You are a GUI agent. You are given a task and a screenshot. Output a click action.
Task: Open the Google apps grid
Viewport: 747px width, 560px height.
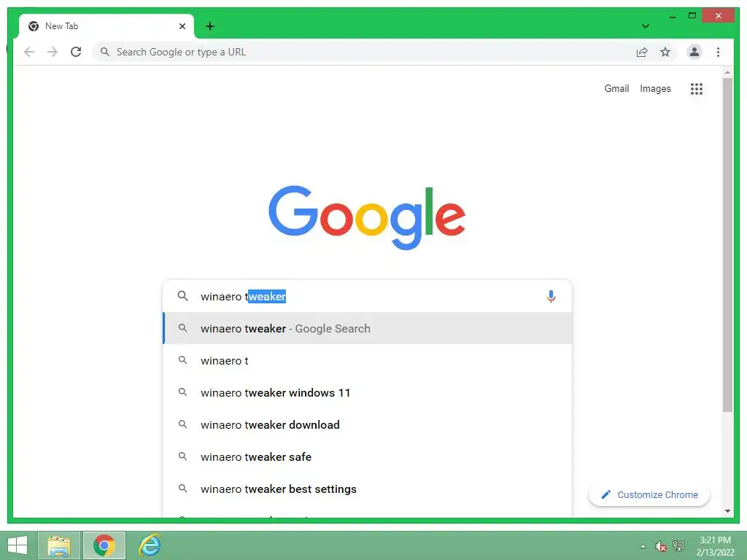697,88
